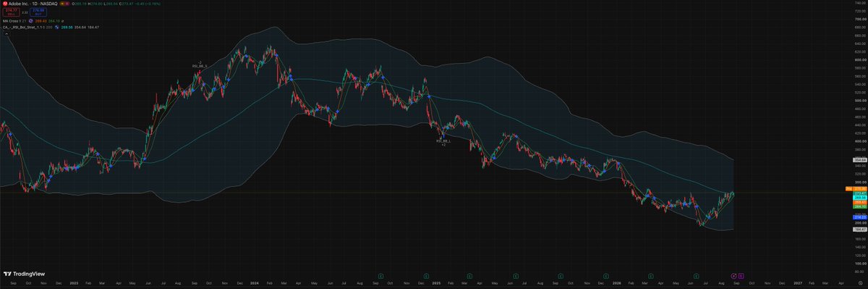Click the earnings marker near Jun 2025

[516, 276]
